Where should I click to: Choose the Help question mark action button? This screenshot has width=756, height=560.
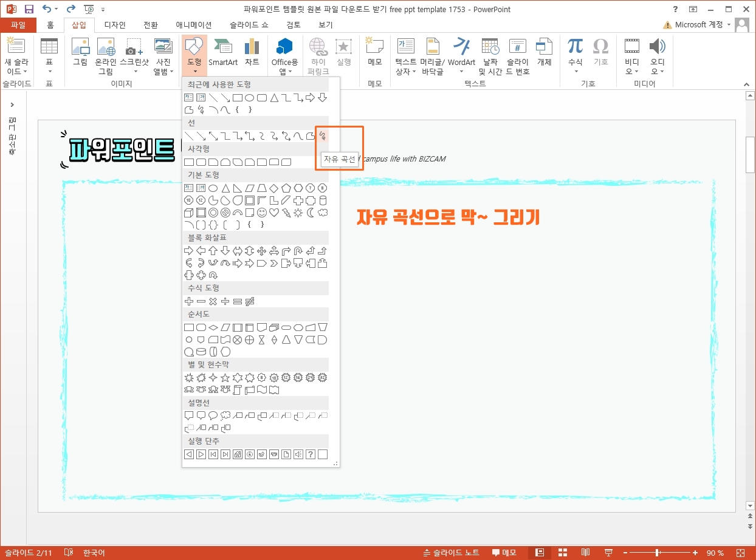[x=311, y=454]
